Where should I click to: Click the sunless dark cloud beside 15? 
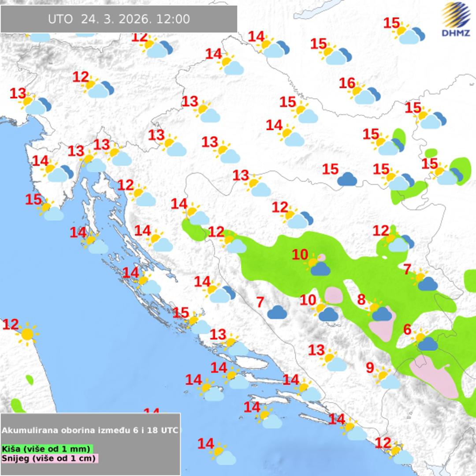tap(347, 179)
